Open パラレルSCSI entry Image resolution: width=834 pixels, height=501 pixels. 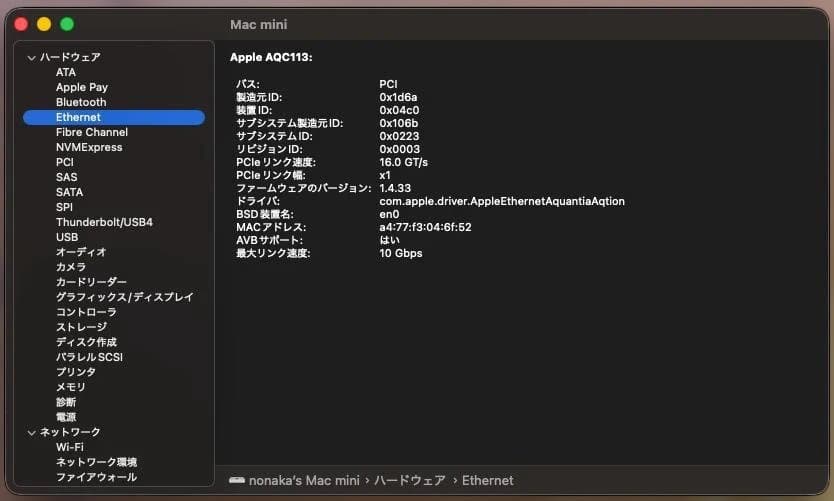(89, 357)
